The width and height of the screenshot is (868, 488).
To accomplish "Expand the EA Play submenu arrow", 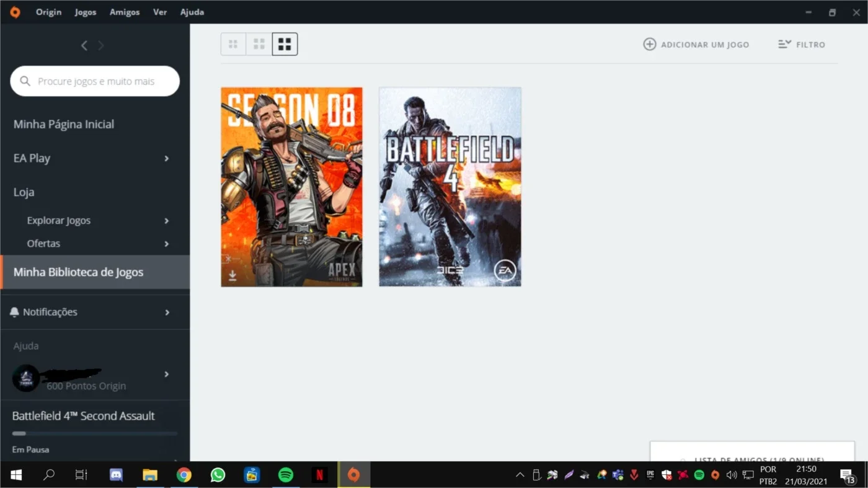I will coord(166,159).
